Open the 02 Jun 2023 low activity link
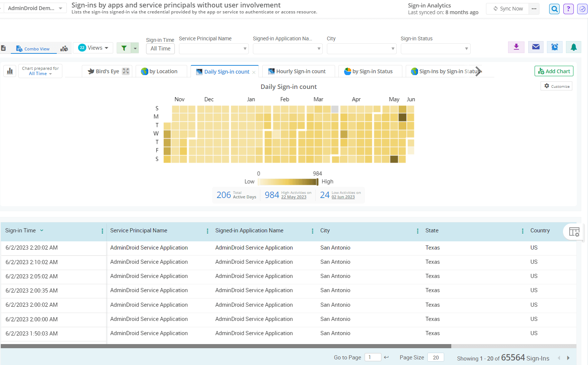 pyautogui.click(x=343, y=197)
